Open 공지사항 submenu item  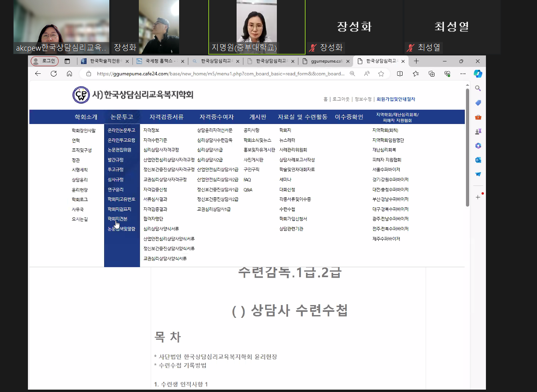point(251,130)
